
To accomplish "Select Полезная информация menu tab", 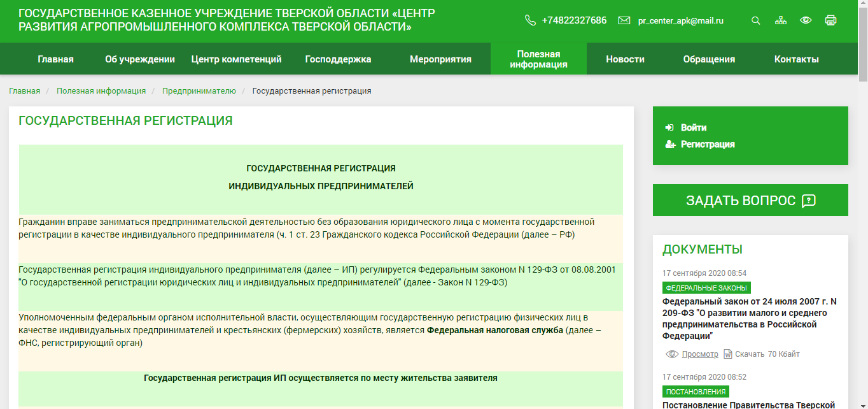I will click(x=538, y=59).
